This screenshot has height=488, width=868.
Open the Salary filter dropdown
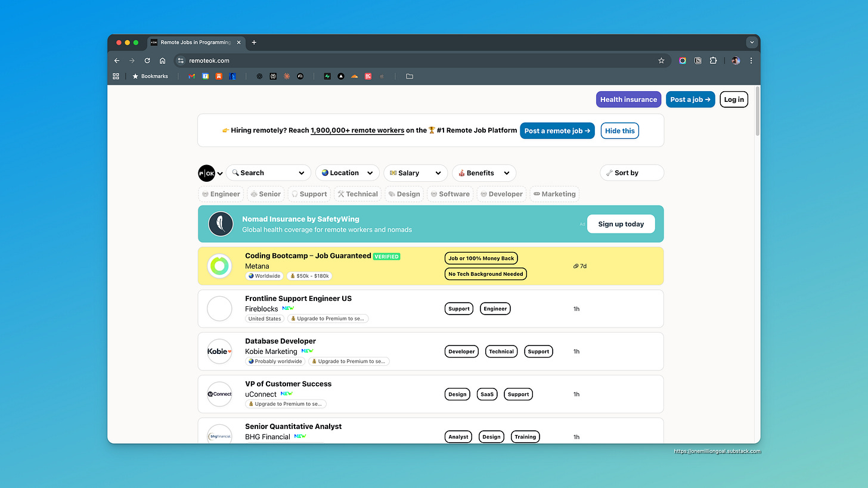pyautogui.click(x=416, y=173)
